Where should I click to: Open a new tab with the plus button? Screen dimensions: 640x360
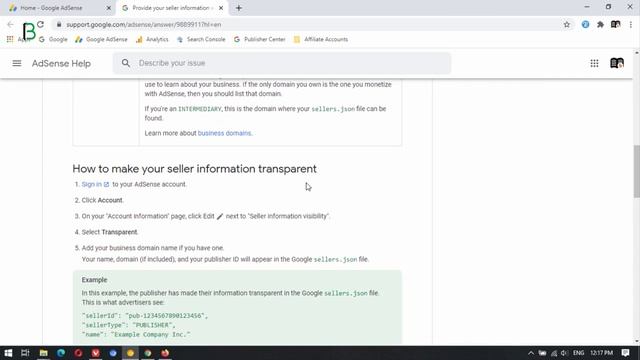coord(239,8)
